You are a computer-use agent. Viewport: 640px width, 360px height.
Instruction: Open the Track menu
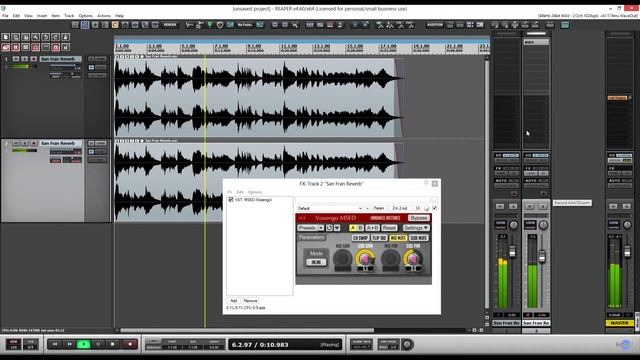pyautogui.click(x=69, y=16)
